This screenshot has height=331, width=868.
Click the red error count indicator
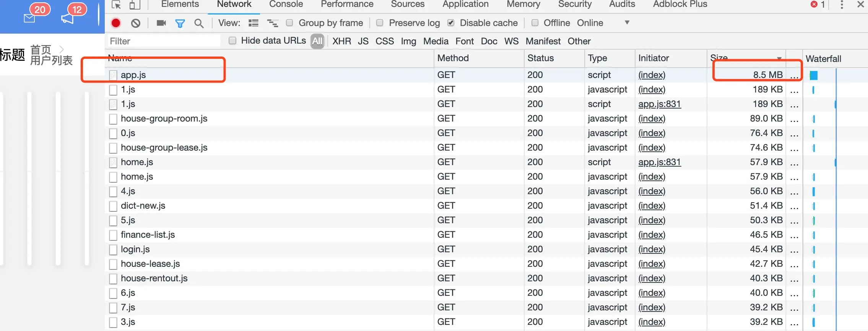click(818, 4)
